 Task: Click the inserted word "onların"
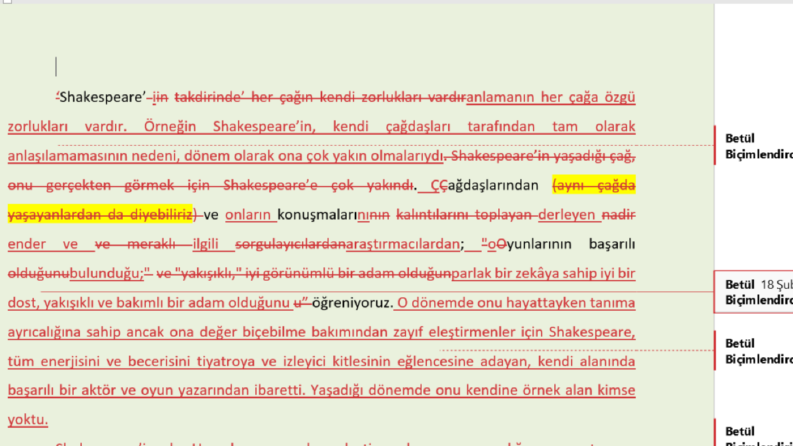click(x=248, y=215)
